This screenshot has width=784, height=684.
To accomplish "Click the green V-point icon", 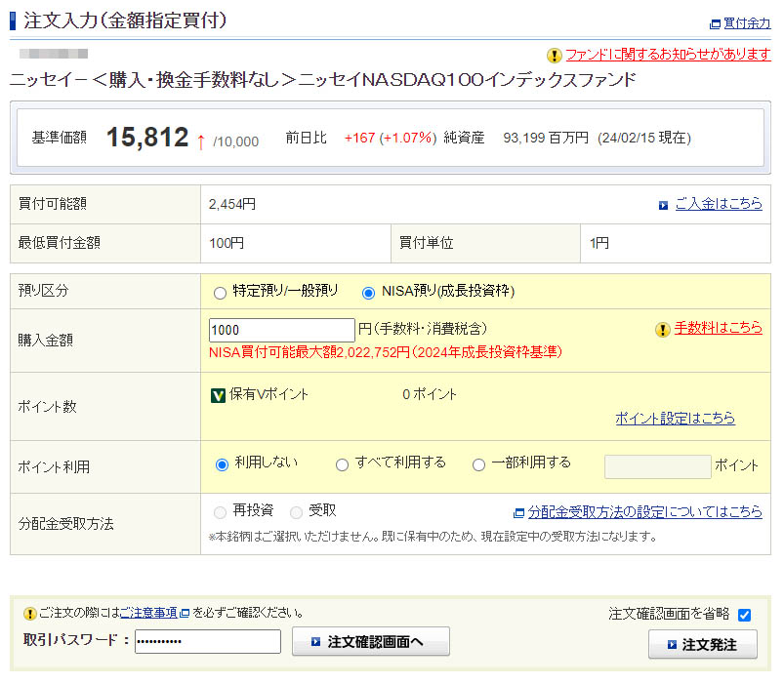I will point(218,395).
